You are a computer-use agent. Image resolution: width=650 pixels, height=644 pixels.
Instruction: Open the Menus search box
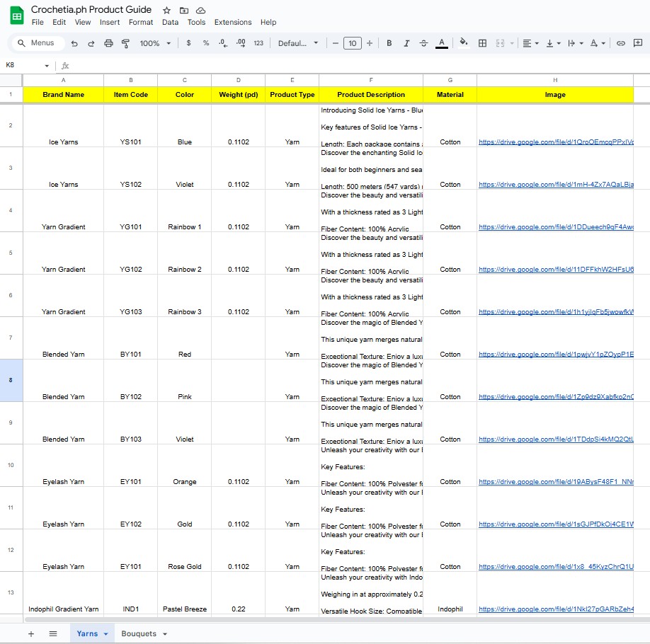click(x=38, y=42)
